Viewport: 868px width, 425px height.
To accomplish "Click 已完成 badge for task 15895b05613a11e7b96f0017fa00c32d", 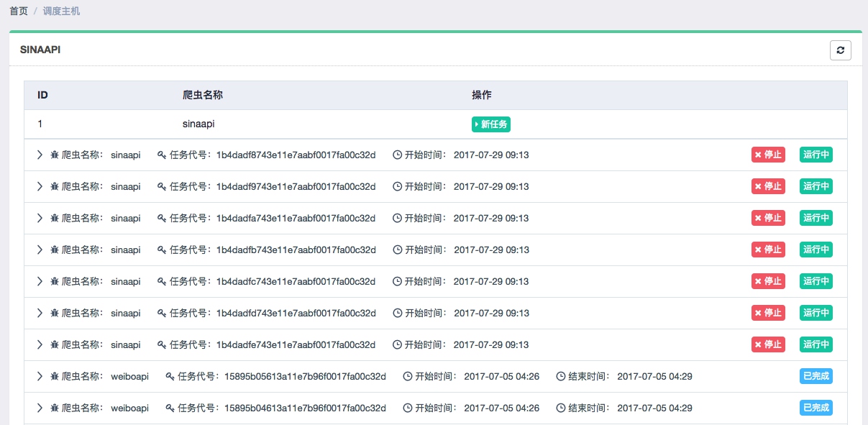I will pyautogui.click(x=816, y=376).
